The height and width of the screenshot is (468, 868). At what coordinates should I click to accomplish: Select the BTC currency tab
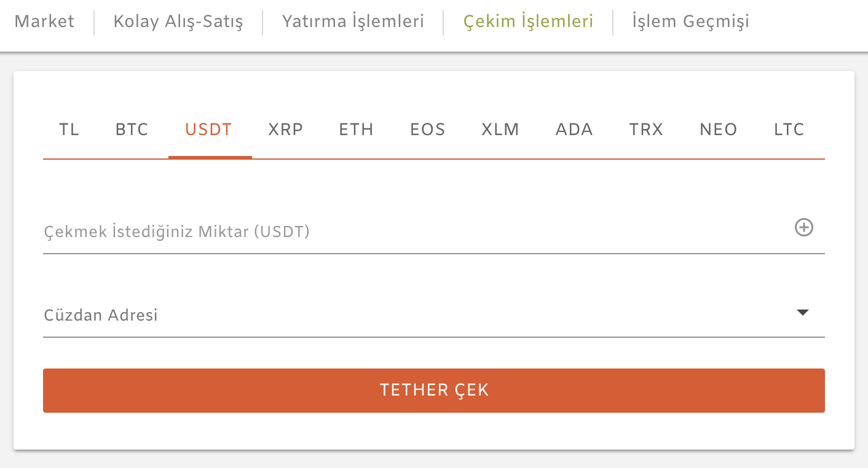(x=132, y=130)
